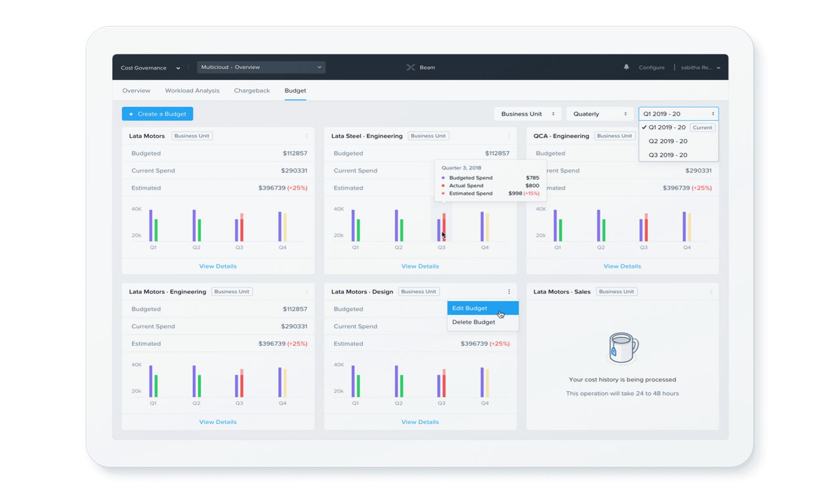The image size is (840, 504).
Task: Click the mug icon in the processing placeholder
Action: 622,346
